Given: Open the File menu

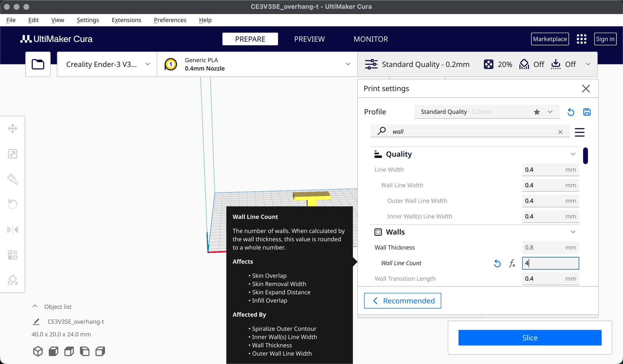Looking at the screenshot, I should pyautogui.click(x=11, y=20).
